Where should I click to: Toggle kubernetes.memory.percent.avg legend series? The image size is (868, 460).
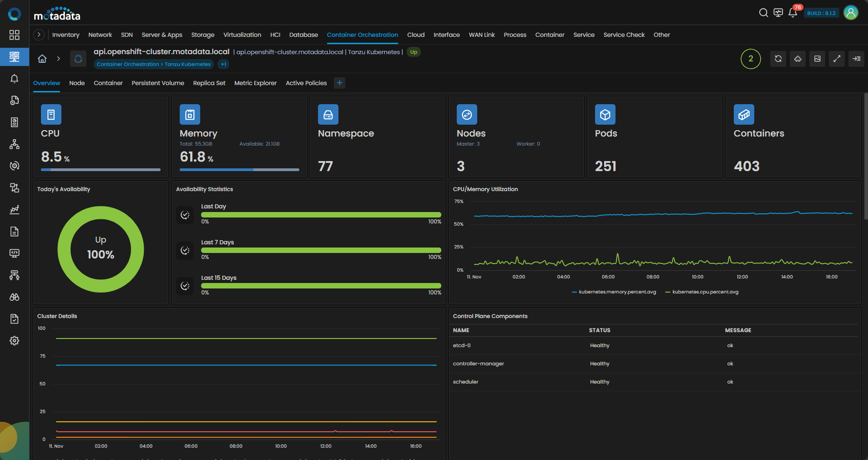(617, 292)
